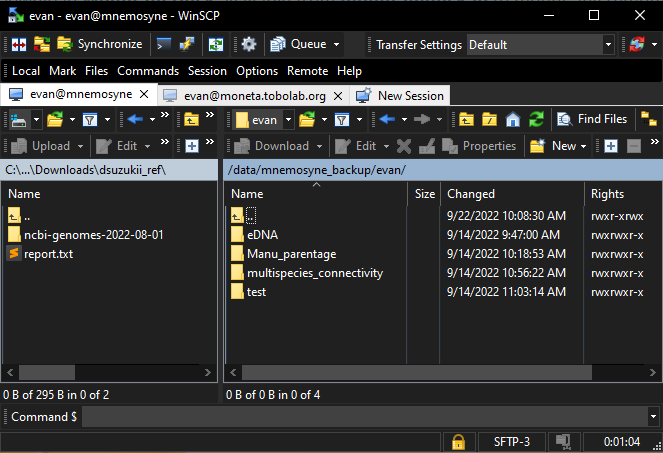Click the remote home directory icon

pos(512,120)
